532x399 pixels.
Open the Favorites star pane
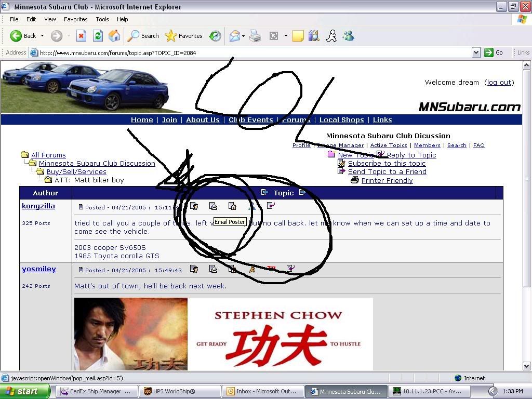[x=183, y=36]
